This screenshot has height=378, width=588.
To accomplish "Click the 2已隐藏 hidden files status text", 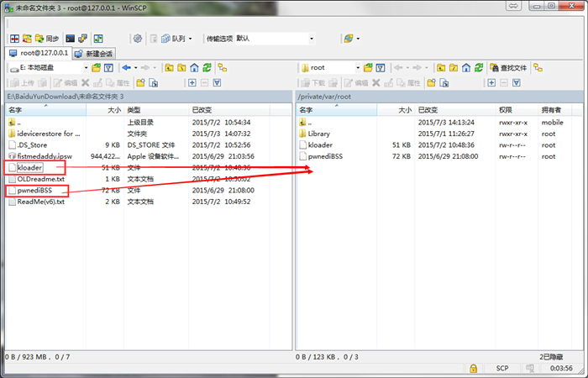I will [551, 357].
